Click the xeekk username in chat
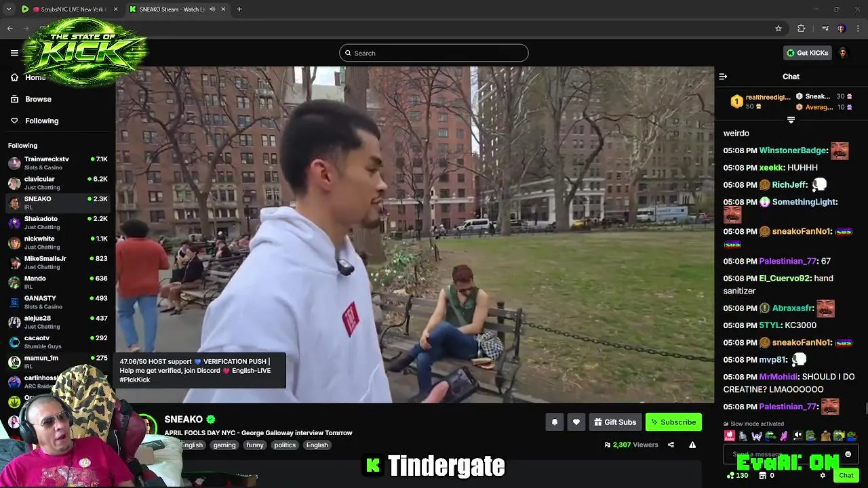The image size is (868, 488). pos(771,167)
